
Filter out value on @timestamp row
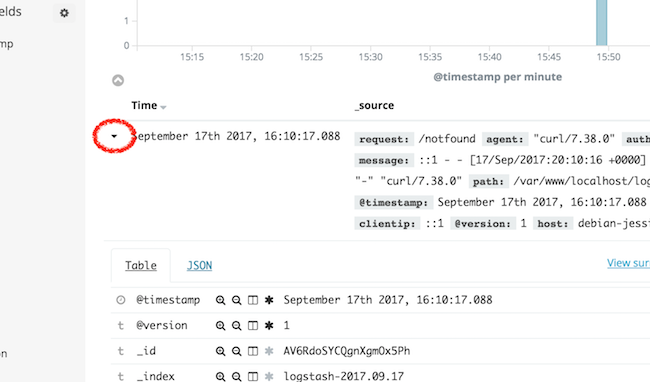pyautogui.click(x=237, y=300)
